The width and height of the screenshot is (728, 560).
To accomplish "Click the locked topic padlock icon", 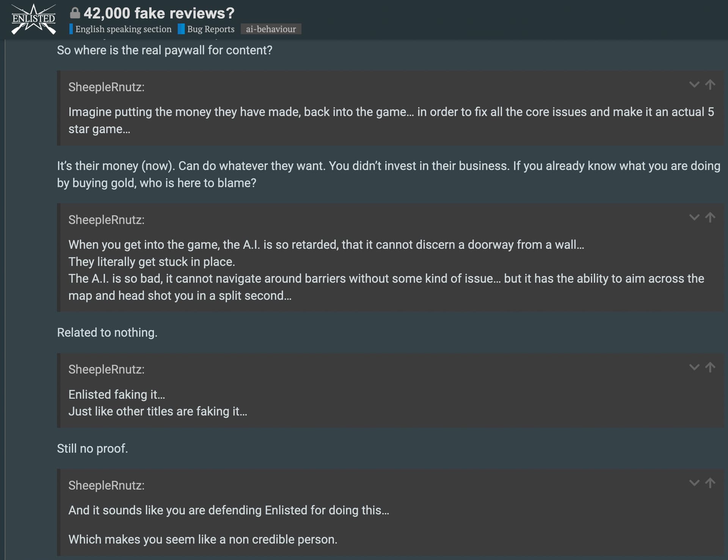I will coord(75,13).
